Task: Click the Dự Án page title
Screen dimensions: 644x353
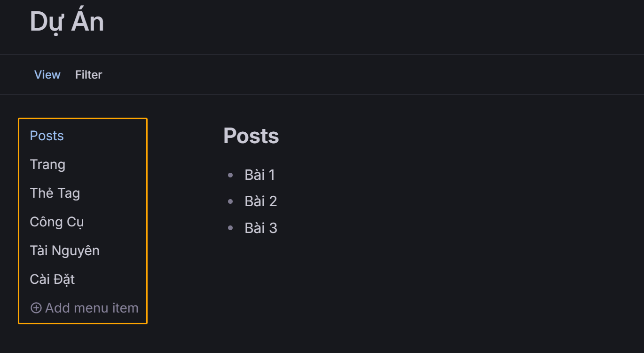Action: pos(67,21)
